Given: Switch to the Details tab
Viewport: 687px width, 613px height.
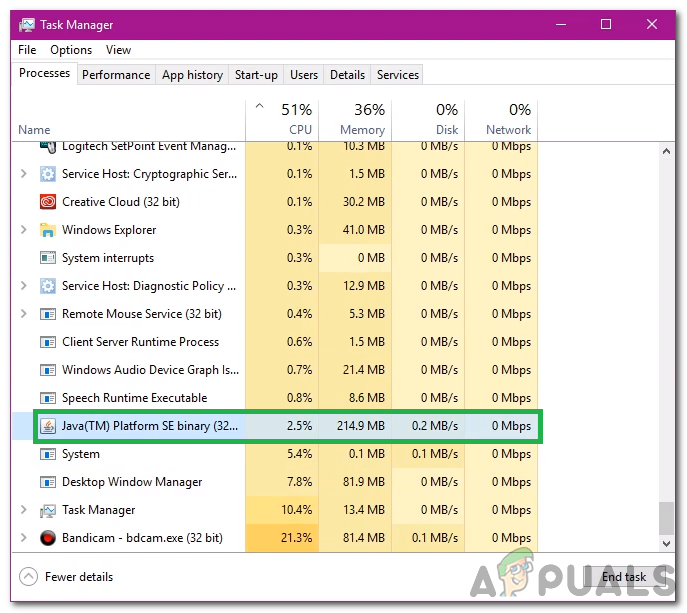Looking at the screenshot, I should [x=347, y=75].
